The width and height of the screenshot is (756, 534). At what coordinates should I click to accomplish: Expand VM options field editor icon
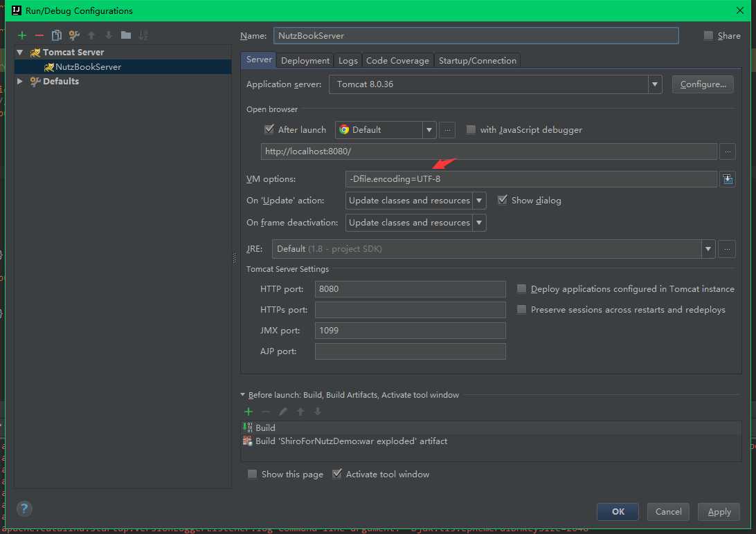(728, 179)
